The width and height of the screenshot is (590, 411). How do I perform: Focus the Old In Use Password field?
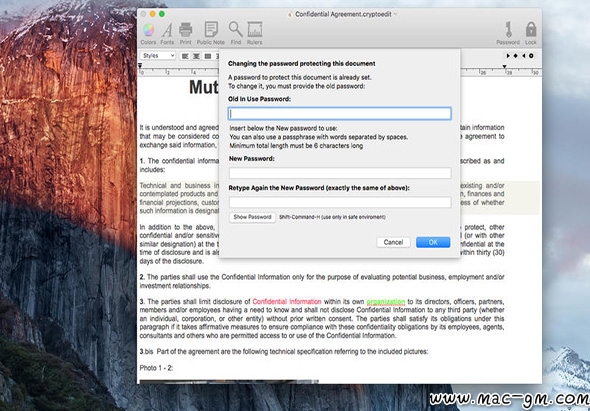[340, 114]
